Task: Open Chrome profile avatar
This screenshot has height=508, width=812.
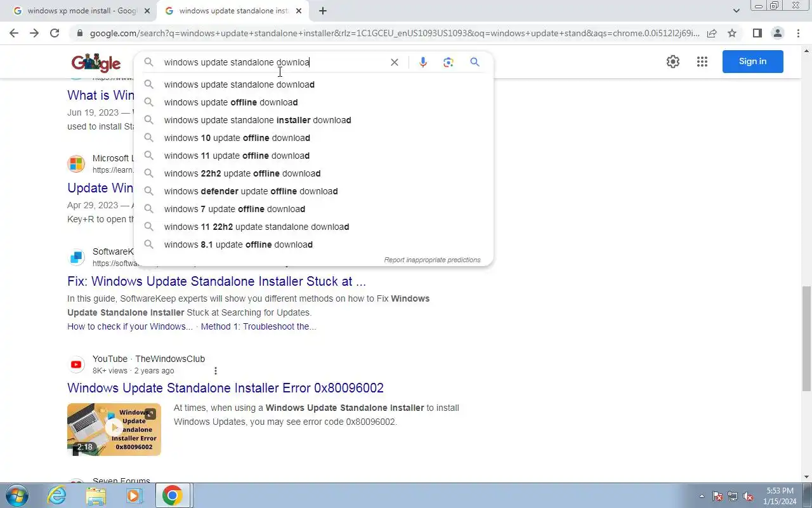Action: (x=777, y=33)
